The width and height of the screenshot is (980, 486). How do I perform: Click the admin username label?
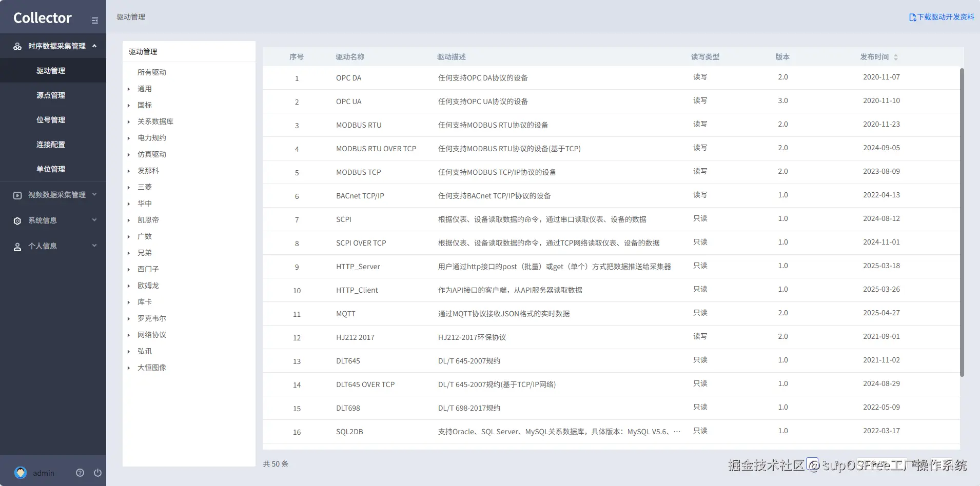[44, 473]
